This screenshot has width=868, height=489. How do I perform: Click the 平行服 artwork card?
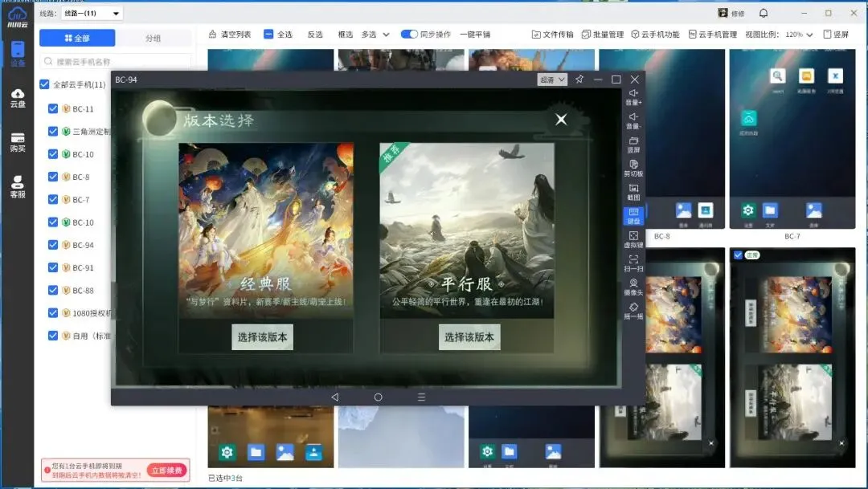[467, 230]
